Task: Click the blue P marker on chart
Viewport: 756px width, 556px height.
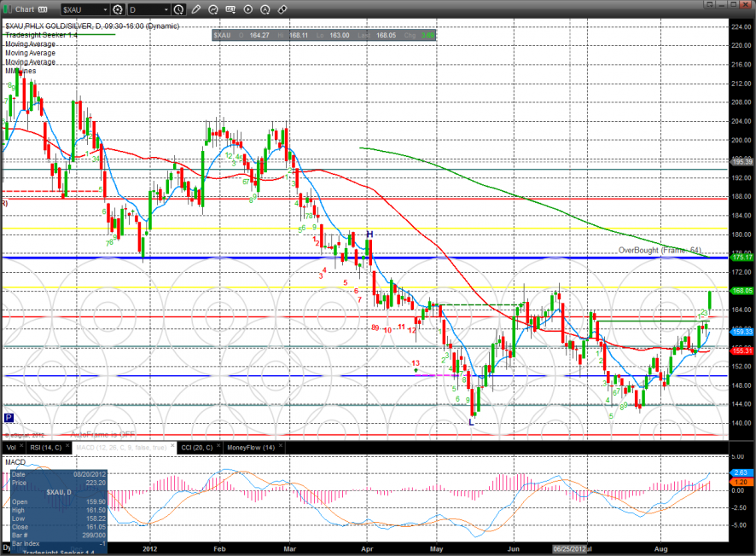Action: pos(9,418)
